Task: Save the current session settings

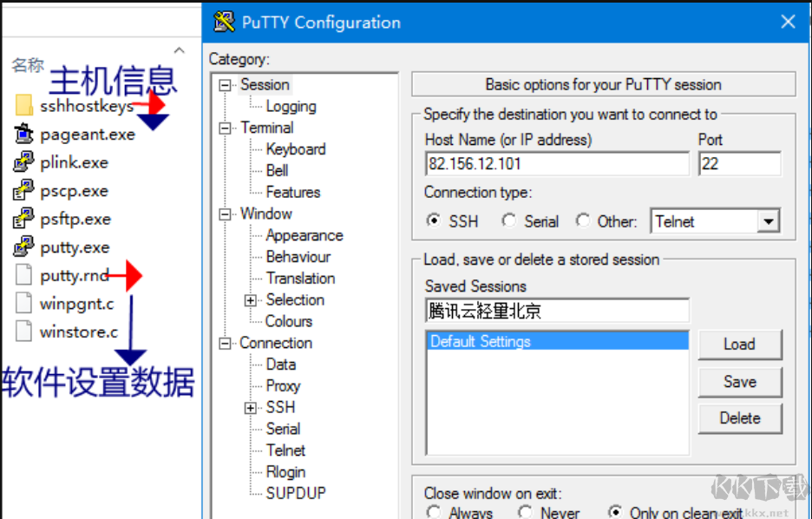Action: [x=740, y=382]
